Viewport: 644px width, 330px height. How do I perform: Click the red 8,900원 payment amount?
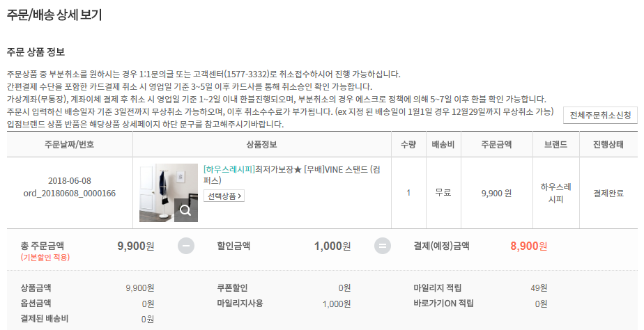pos(528,246)
